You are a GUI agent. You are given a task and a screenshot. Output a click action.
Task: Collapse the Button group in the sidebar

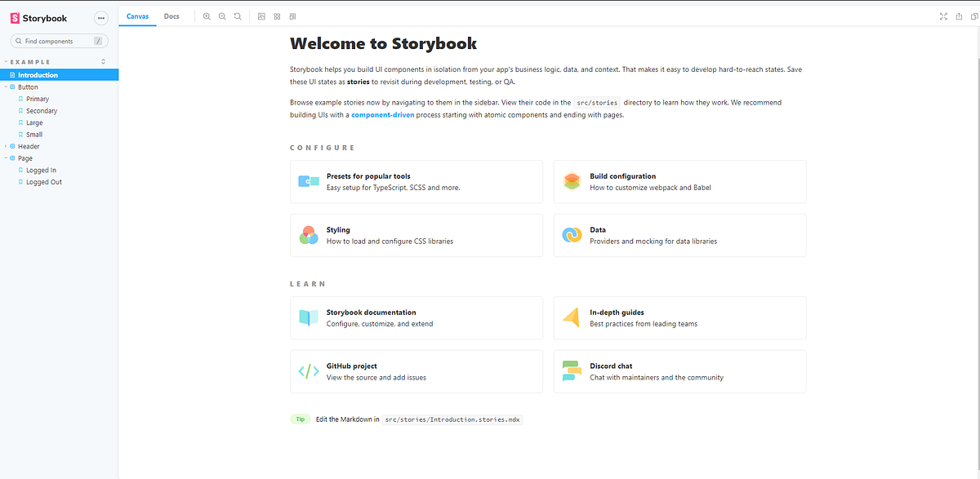pyautogui.click(x=7, y=86)
